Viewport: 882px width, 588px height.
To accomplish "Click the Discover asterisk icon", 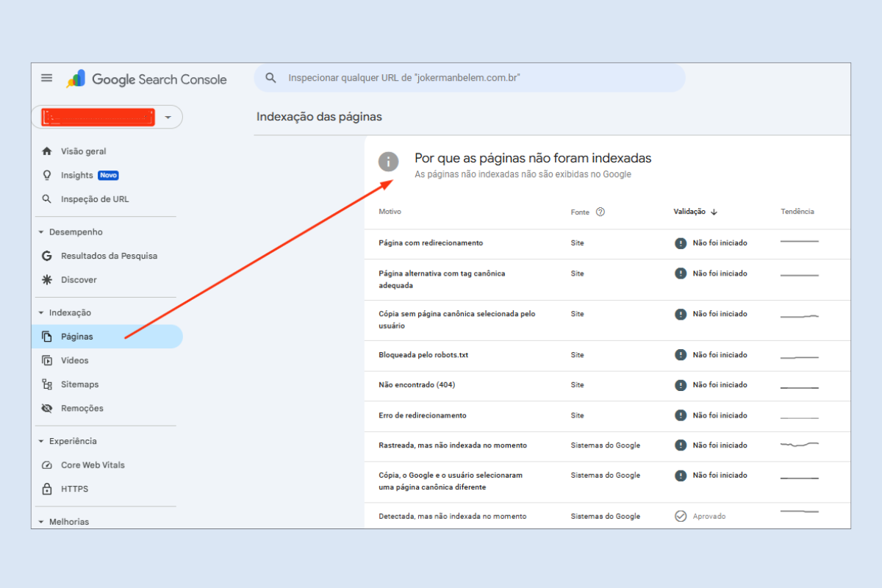I will (47, 280).
